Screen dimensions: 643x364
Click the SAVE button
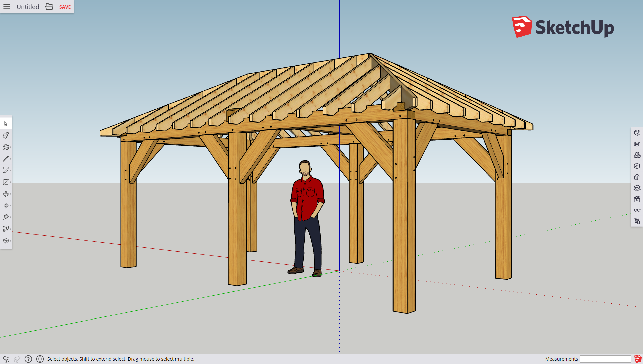click(x=65, y=7)
